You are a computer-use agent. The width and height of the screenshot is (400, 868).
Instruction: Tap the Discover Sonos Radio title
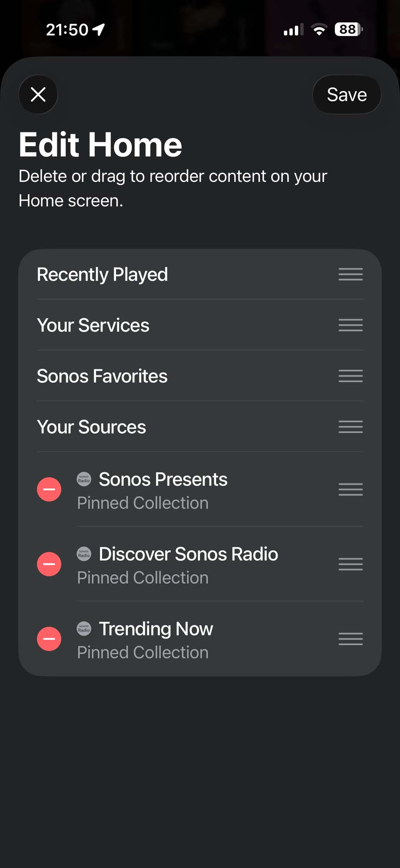pyautogui.click(x=188, y=554)
